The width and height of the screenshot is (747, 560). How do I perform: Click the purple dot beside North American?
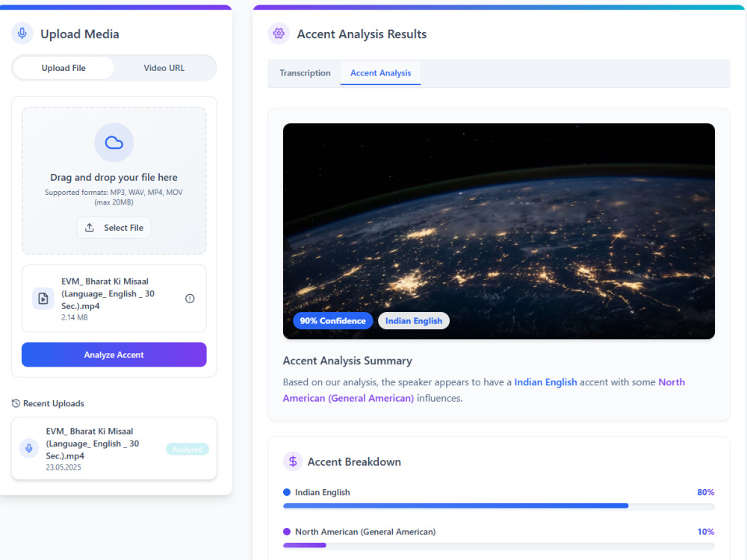coord(287,532)
